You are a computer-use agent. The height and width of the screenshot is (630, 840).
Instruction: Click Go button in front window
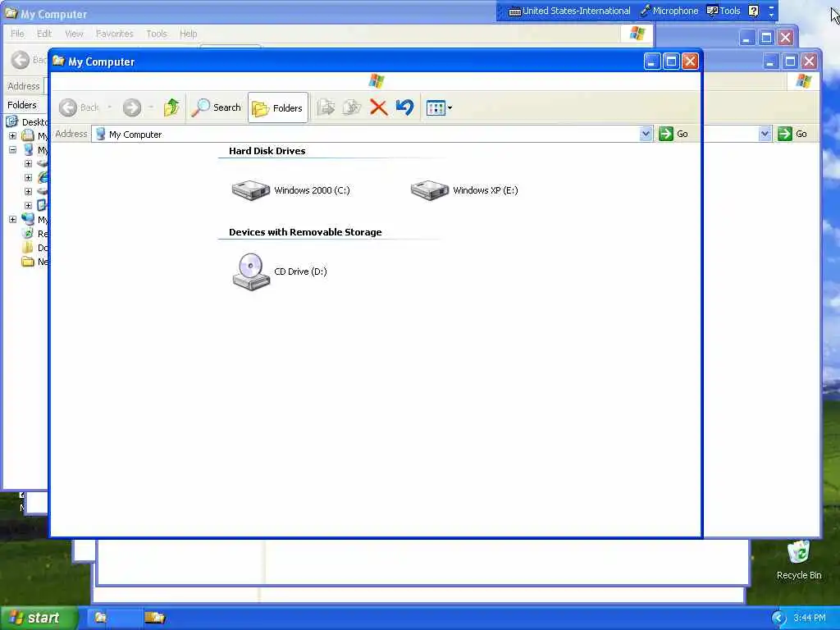(x=673, y=134)
